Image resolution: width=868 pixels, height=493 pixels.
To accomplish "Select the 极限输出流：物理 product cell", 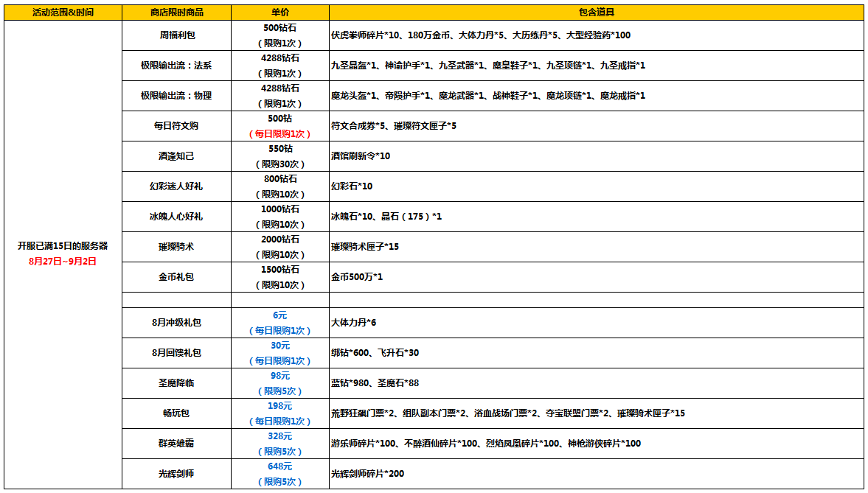I will point(176,96).
